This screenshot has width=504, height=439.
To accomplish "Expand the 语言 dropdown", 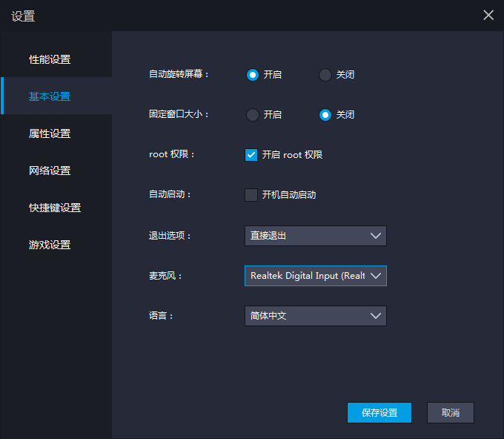I will click(315, 316).
